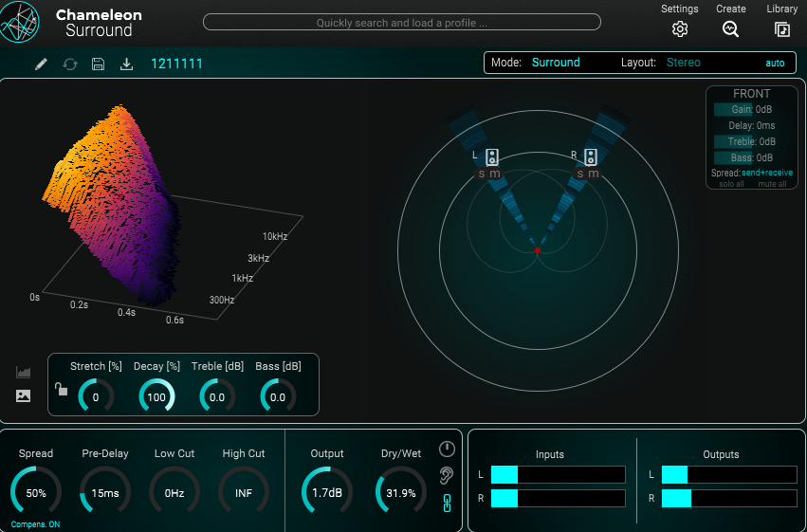807x532 pixels.
Task: Click the 3D impulse response waterfall plot
Action: (x=113, y=206)
